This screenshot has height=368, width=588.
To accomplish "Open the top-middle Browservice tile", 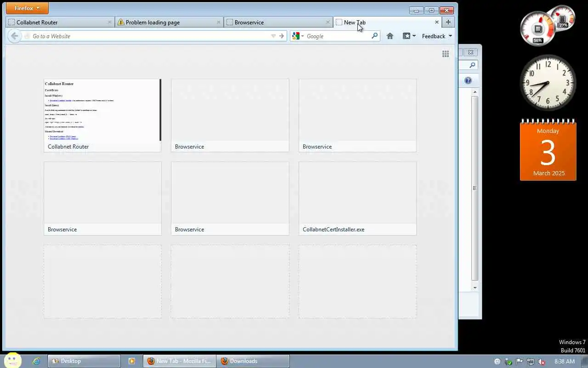I will pos(230,115).
